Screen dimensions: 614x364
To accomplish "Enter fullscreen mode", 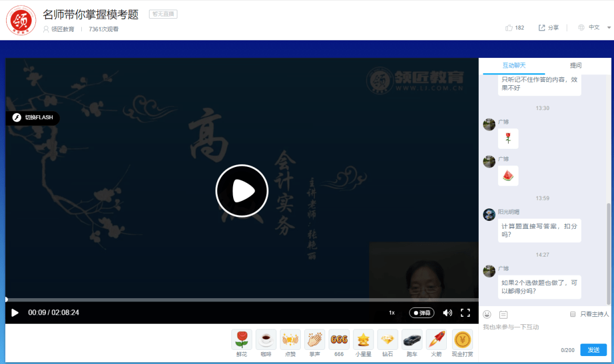I will 465,313.
